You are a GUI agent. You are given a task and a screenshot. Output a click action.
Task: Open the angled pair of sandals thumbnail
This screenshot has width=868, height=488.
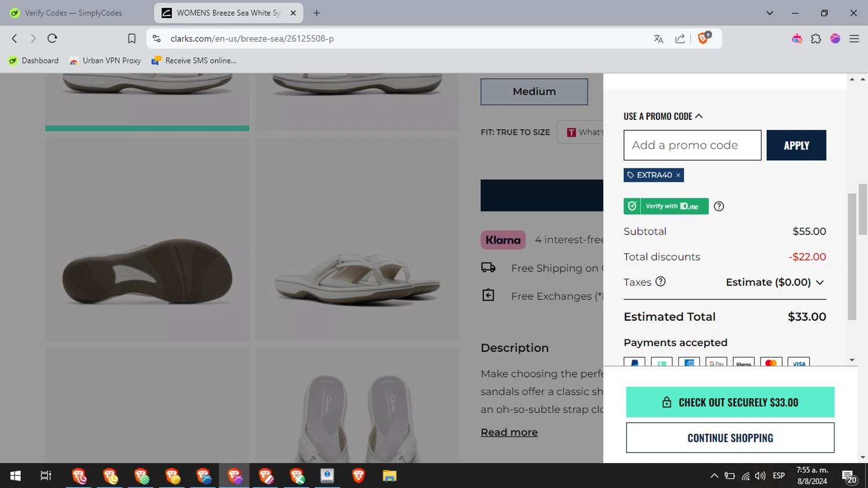(358, 239)
